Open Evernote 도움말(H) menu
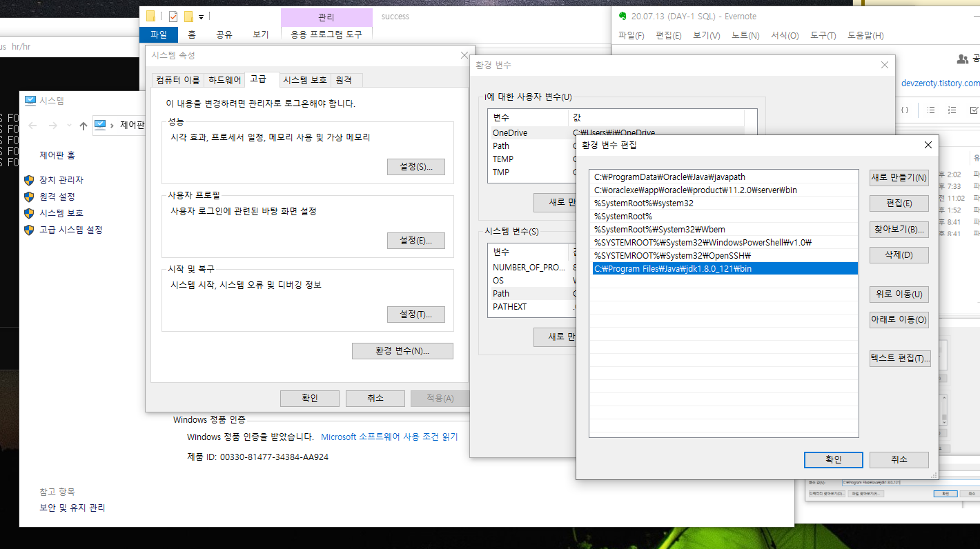This screenshot has width=980, height=549. click(865, 36)
